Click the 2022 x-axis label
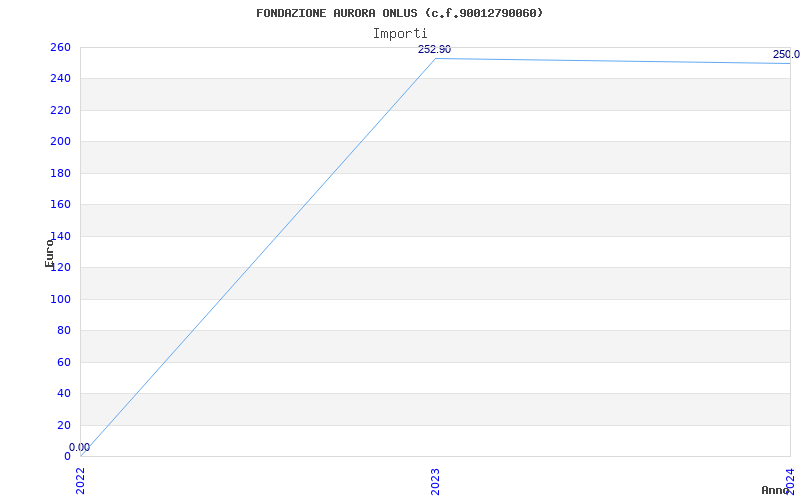 click(81, 481)
